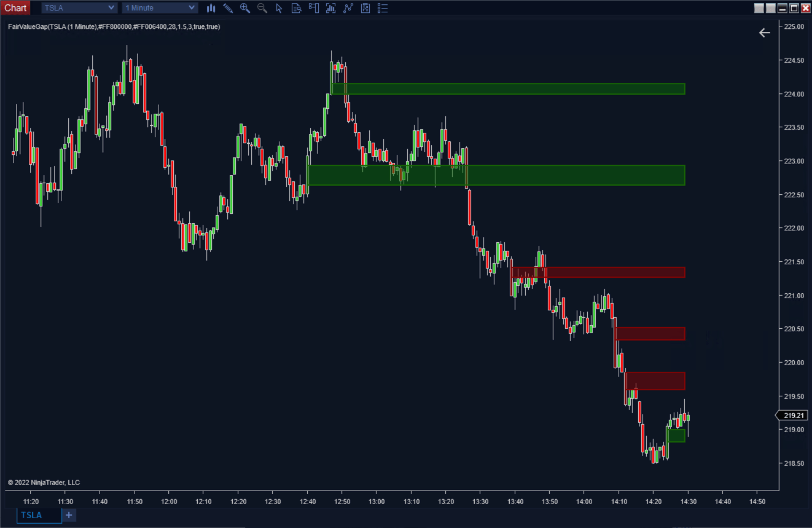The width and height of the screenshot is (812, 528).
Task: Open the chart style bar-type icon
Action: click(211, 8)
